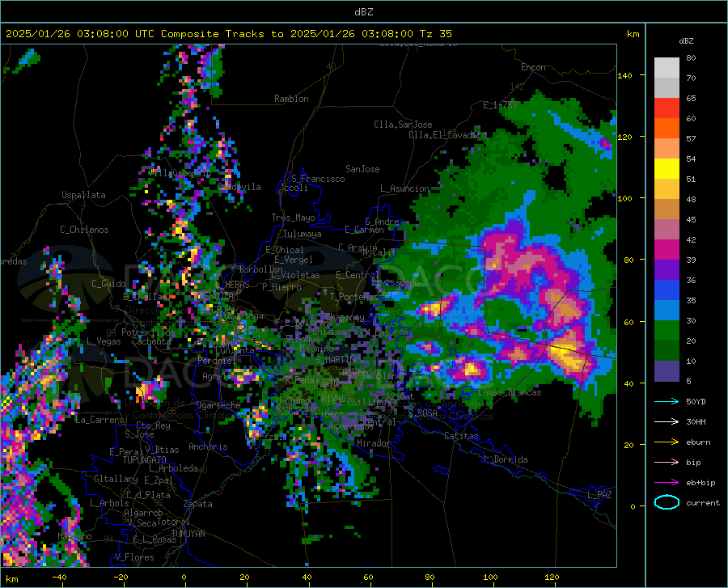Pick the magenta swatch below 42
Image resolution: width=728 pixels, height=588 pixels.
(667, 249)
